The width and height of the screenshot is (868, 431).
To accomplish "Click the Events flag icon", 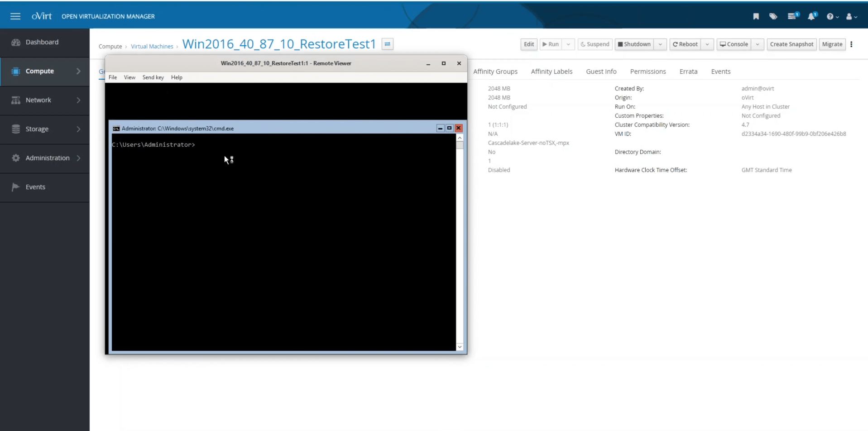I will (15, 187).
